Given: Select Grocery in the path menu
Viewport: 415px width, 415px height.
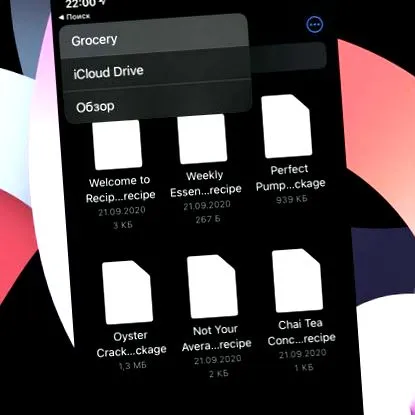Looking at the screenshot, I should 154,38.
